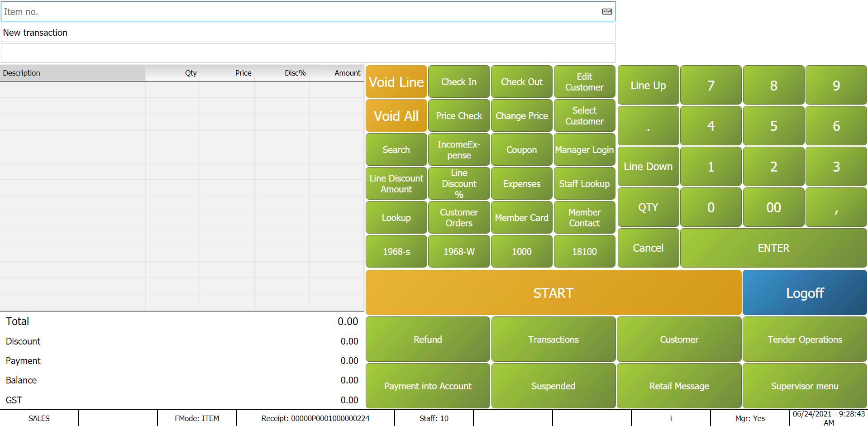Open the Supervisor menu
The height and width of the screenshot is (426, 868).
[804, 386]
